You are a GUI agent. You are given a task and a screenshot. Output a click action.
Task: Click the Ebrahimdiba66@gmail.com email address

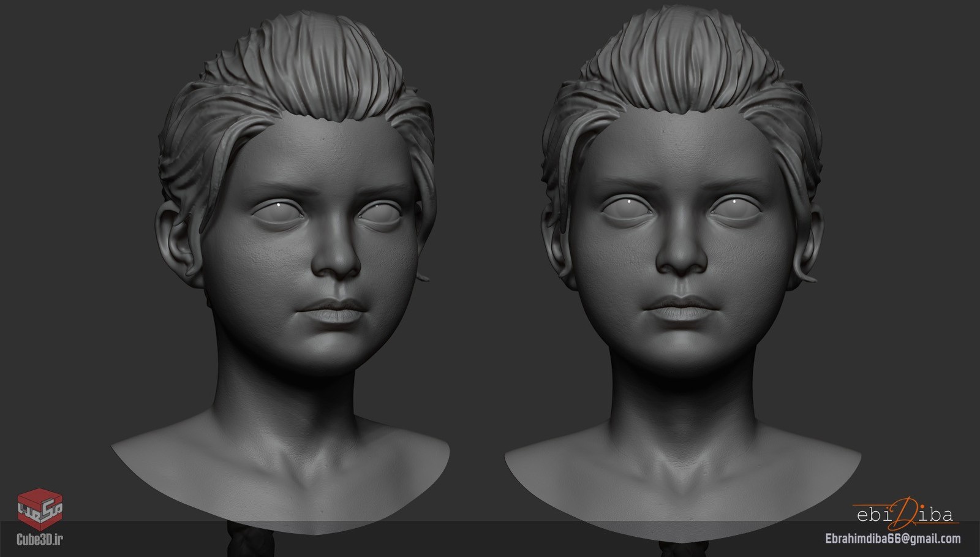coord(892,539)
